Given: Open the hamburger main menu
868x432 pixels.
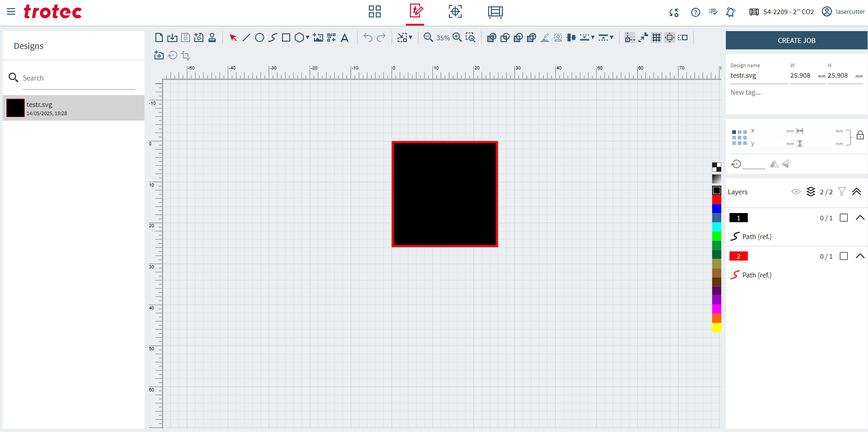Looking at the screenshot, I should coord(11,12).
